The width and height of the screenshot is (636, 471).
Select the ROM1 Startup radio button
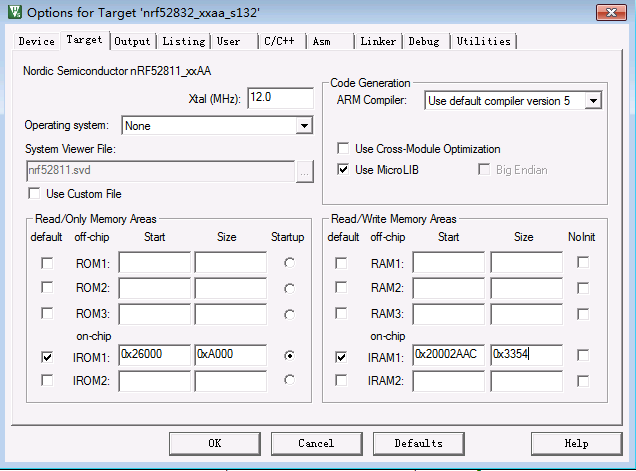coord(289,263)
